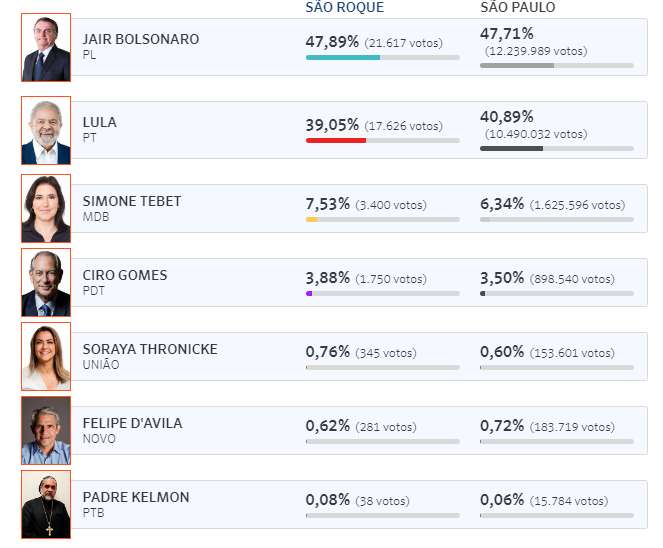Click Lula's candidate photo
This screenshot has width=663, height=548.
(x=46, y=130)
